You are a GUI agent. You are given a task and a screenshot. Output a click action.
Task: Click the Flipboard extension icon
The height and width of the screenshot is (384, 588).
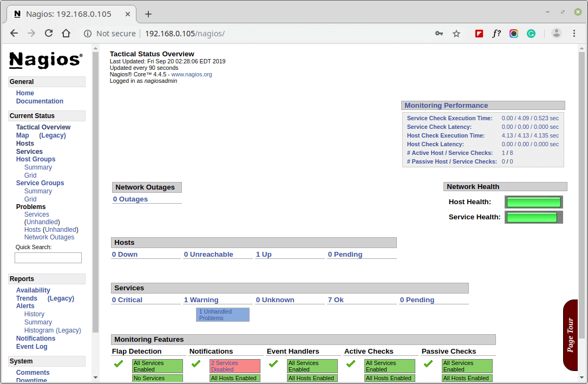[x=479, y=34]
